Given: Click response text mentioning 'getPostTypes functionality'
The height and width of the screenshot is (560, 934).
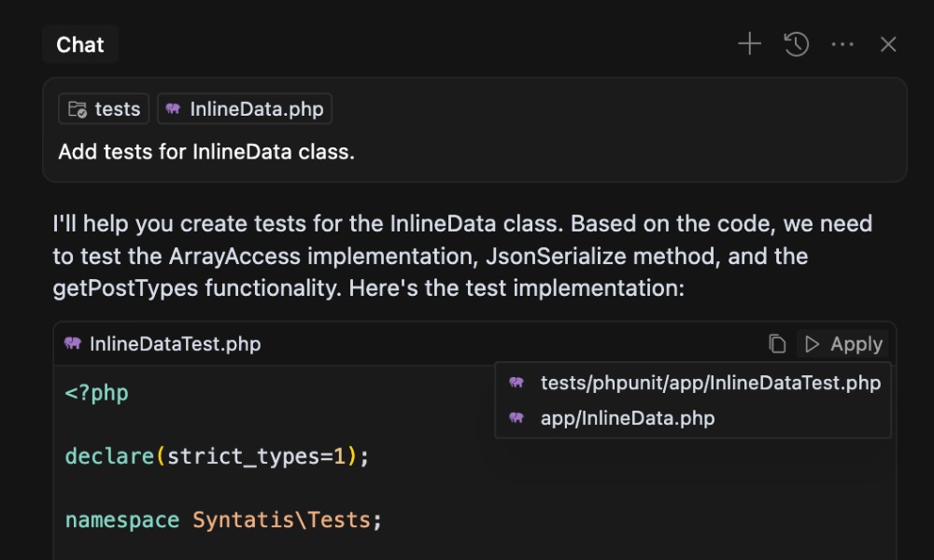Looking at the screenshot, I should tap(196, 288).
